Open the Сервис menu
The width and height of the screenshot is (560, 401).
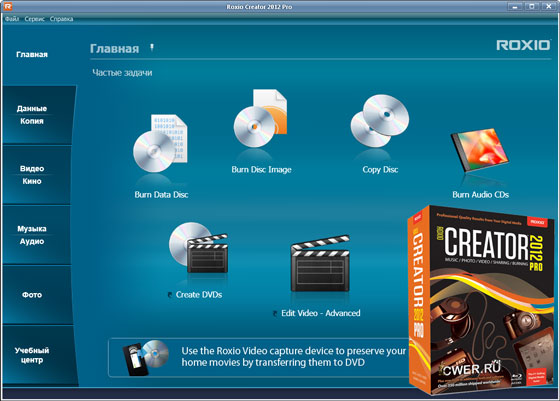pyautogui.click(x=35, y=19)
